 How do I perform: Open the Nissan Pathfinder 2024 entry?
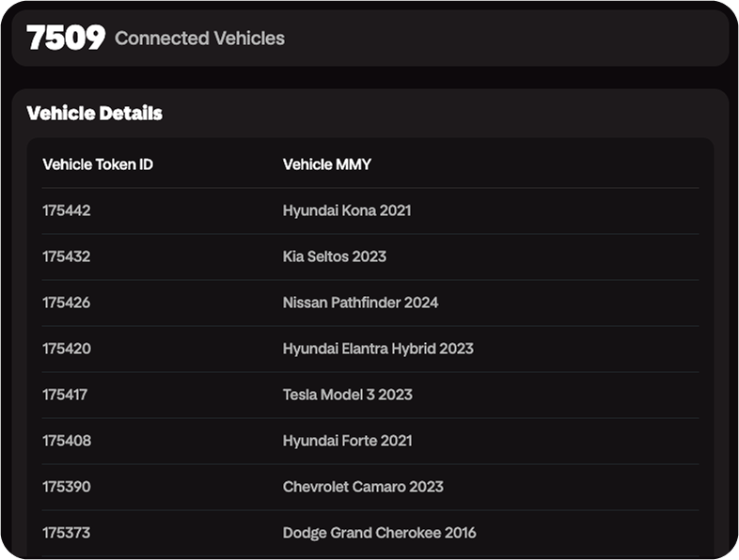coord(360,303)
